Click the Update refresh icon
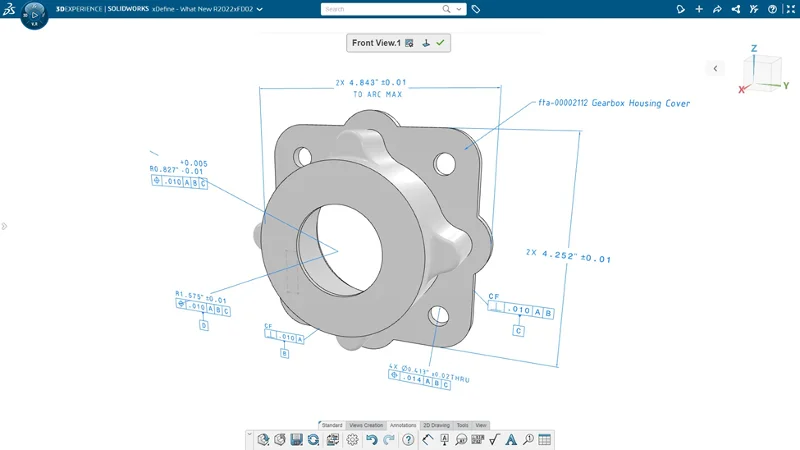Viewport: 800px width, 450px height. [x=313, y=439]
